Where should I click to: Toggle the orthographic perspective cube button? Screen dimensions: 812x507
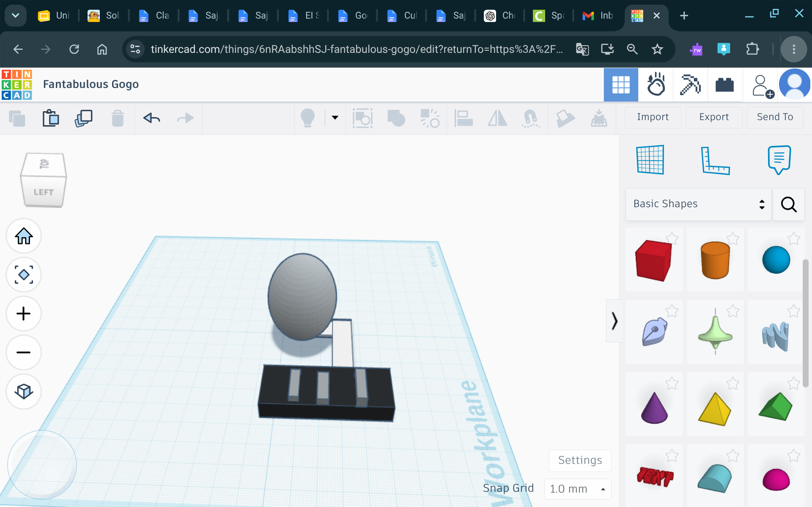[x=24, y=392]
